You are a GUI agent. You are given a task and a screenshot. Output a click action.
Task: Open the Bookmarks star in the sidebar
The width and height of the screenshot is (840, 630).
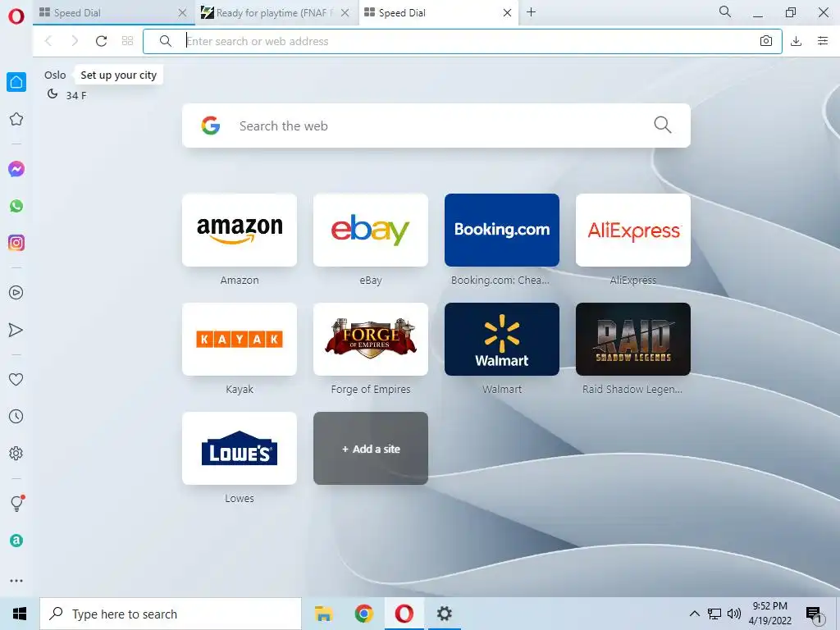[16, 119]
